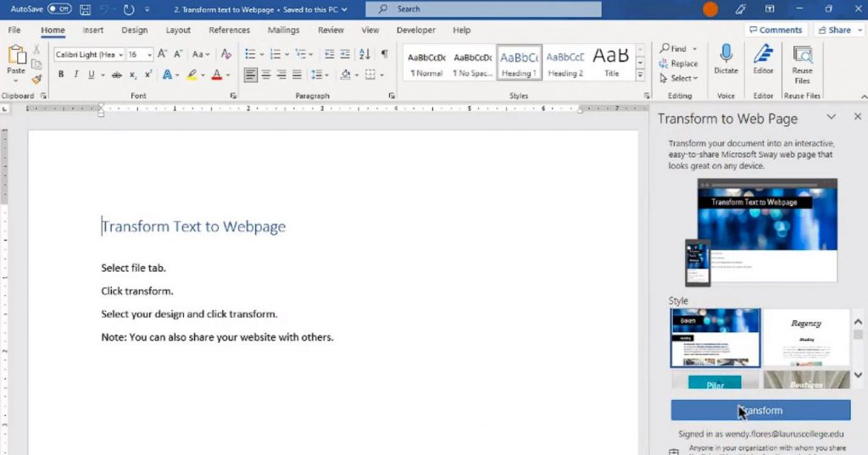The height and width of the screenshot is (455, 868).
Task: Align text right
Action: coord(281,75)
